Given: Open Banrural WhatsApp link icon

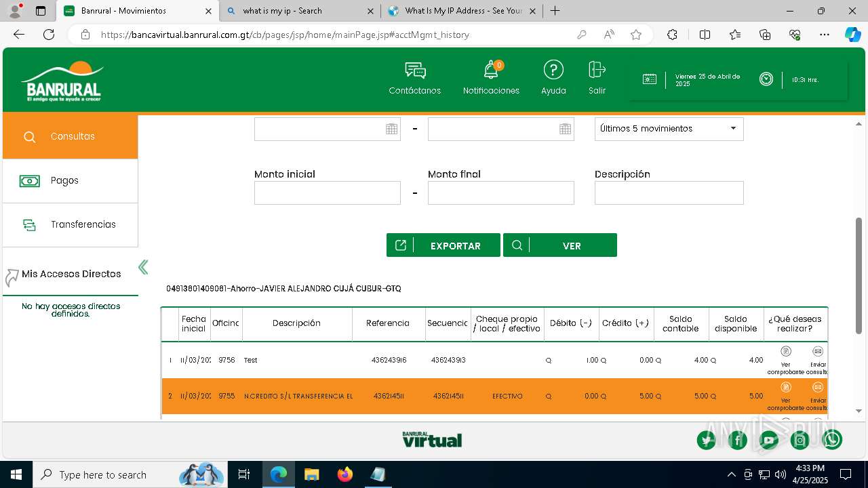Looking at the screenshot, I should pos(832,441).
